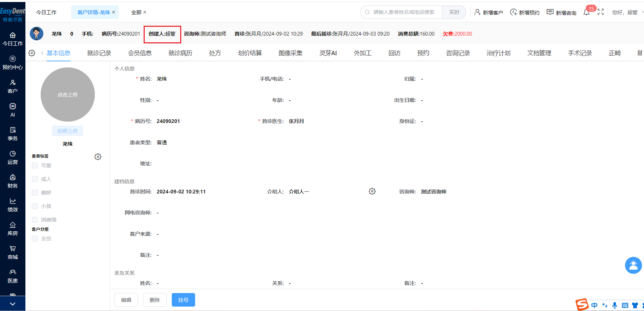Click the 实时 search button
The image size is (644, 311).
coord(454,12)
